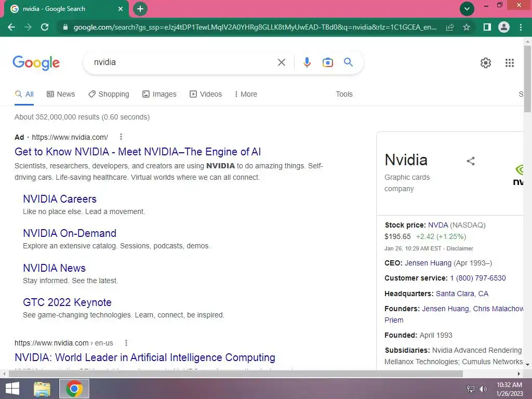
Task: Go to Google homepage via logo
Action: pyautogui.click(x=36, y=63)
